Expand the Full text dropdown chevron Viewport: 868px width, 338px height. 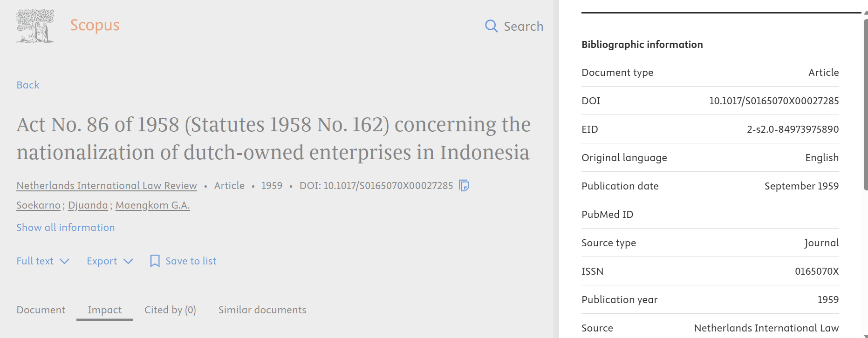(x=64, y=261)
